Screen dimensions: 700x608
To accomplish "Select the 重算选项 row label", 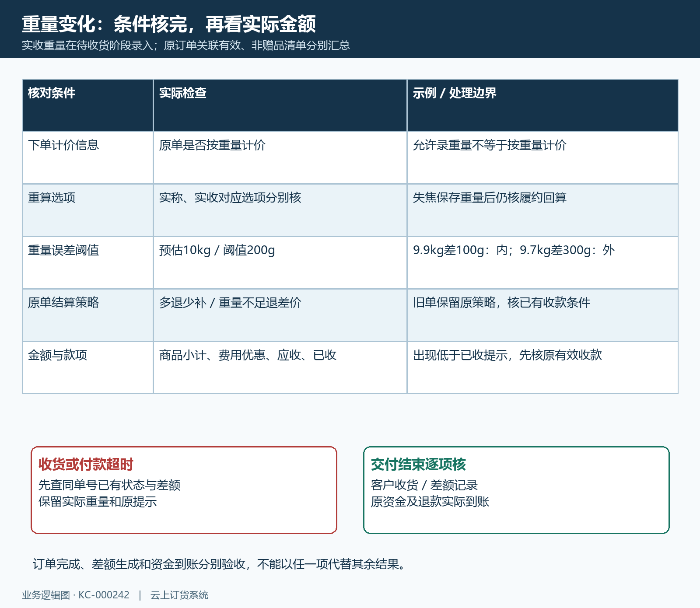I will (87, 210).
